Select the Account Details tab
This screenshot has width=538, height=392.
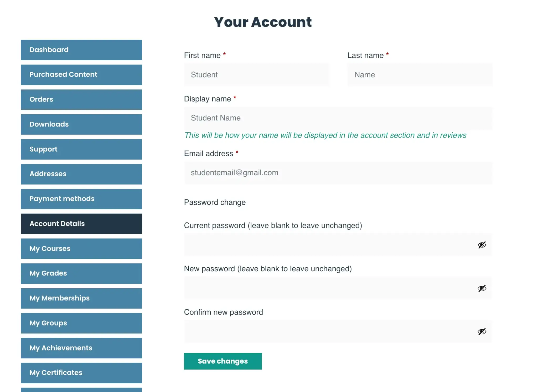pyautogui.click(x=81, y=224)
